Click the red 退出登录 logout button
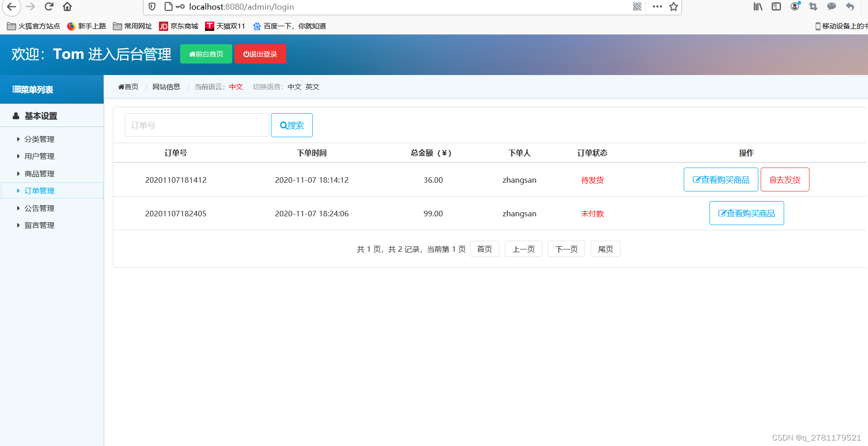The width and height of the screenshot is (868, 446). pyautogui.click(x=260, y=54)
